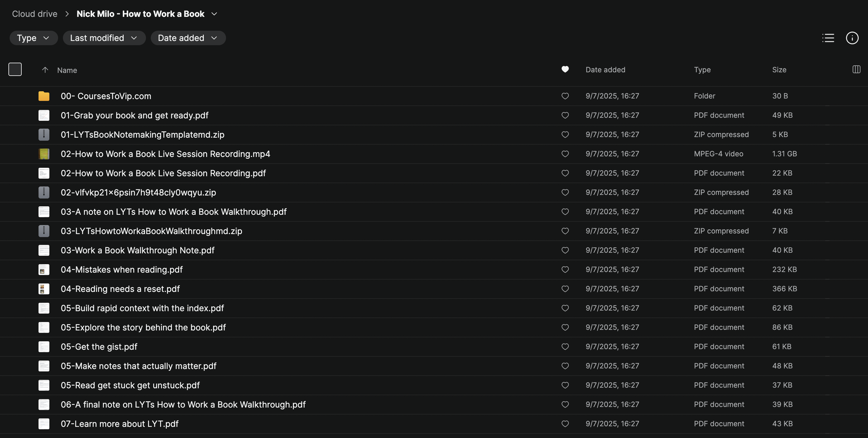Click the column settings icon
The height and width of the screenshot is (438, 868).
click(x=856, y=70)
